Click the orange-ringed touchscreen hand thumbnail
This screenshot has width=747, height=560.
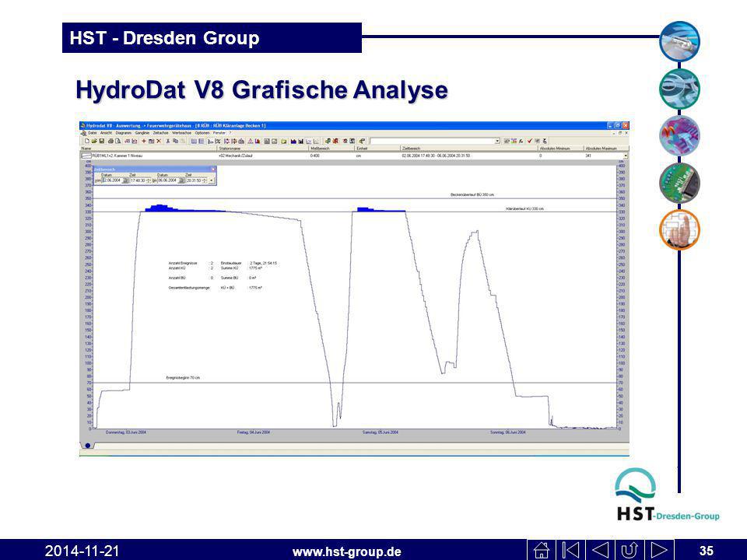[x=679, y=229]
